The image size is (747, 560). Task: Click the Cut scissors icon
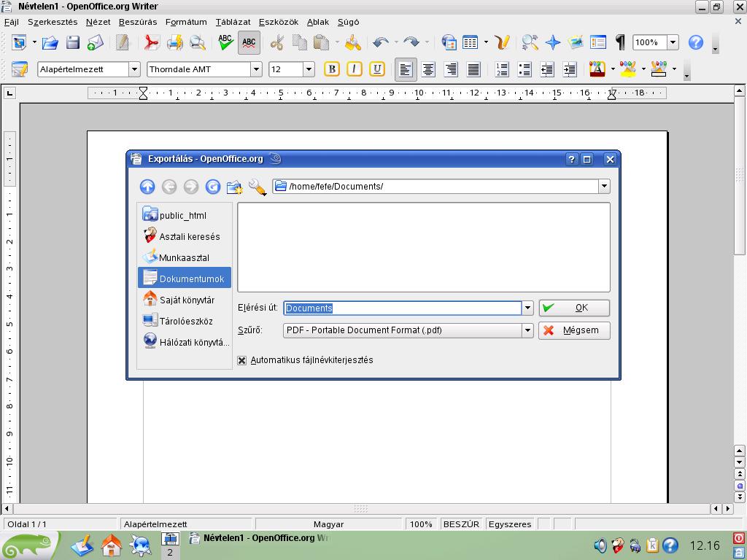coord(276,42)
